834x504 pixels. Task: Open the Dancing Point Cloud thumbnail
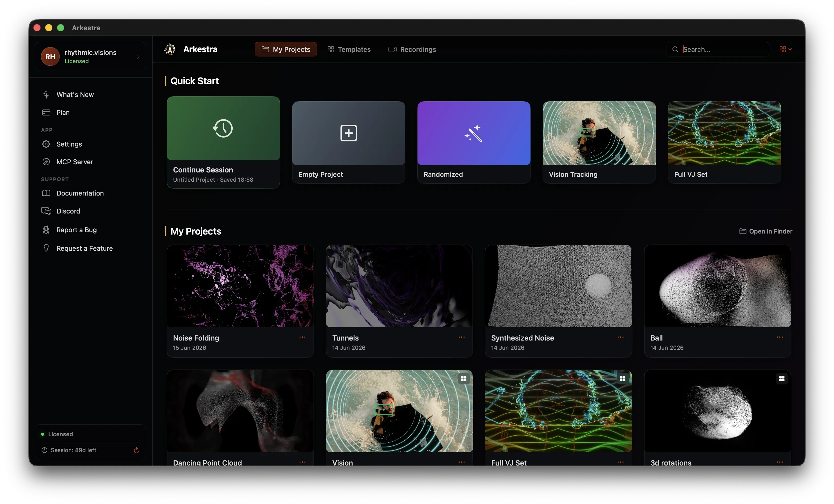(x=240, y=411)
